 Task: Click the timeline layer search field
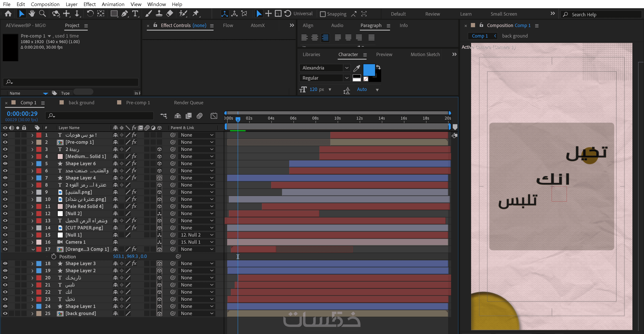(99, 116)
